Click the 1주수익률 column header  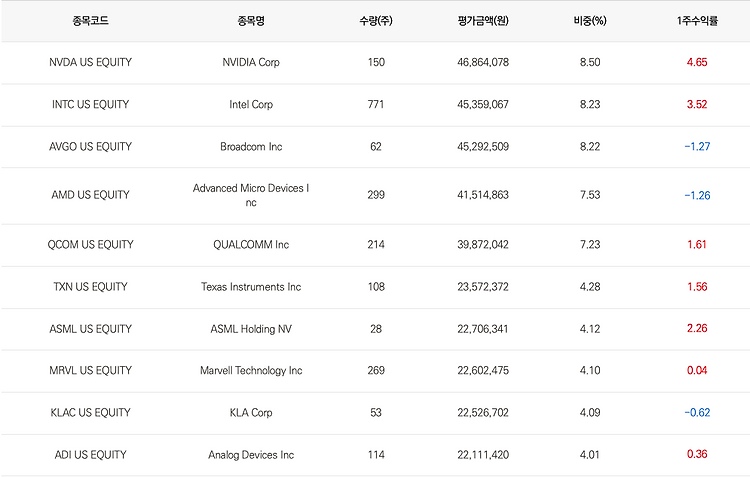[697, 21]
